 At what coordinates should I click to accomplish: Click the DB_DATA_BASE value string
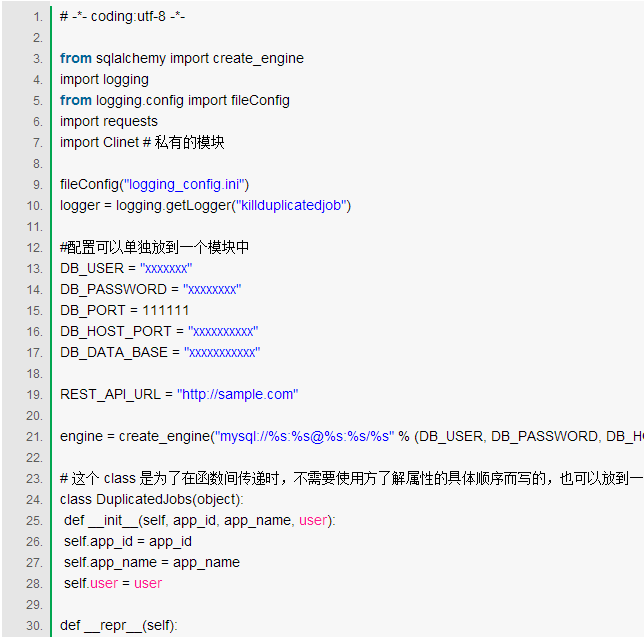(222, 352)
